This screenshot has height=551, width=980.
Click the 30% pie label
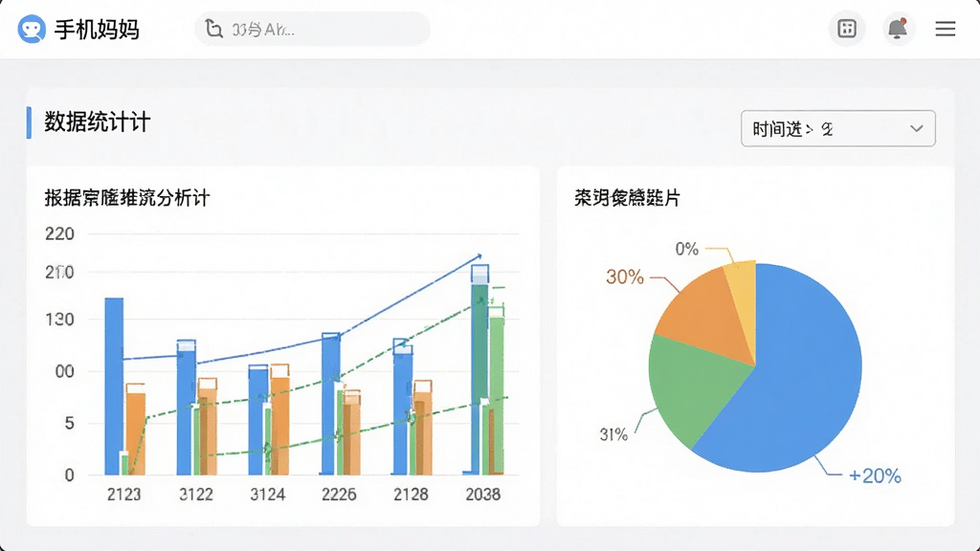pos(625,276)
